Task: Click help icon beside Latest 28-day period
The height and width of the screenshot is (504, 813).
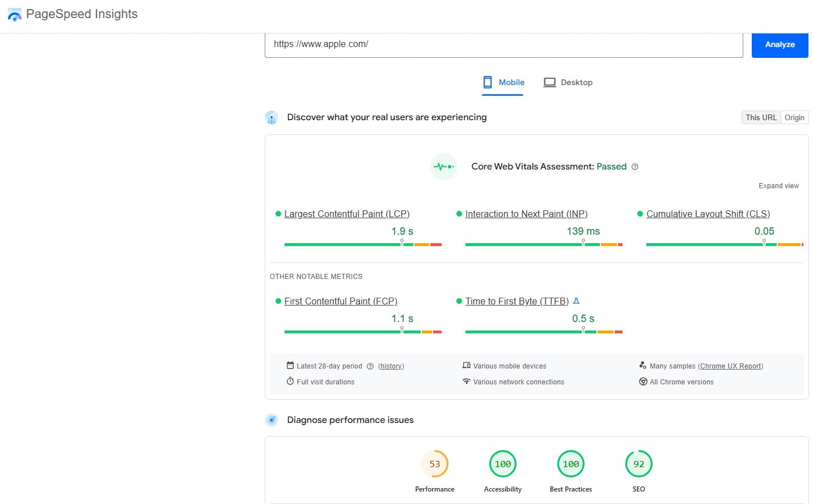Action: point(370,366)
